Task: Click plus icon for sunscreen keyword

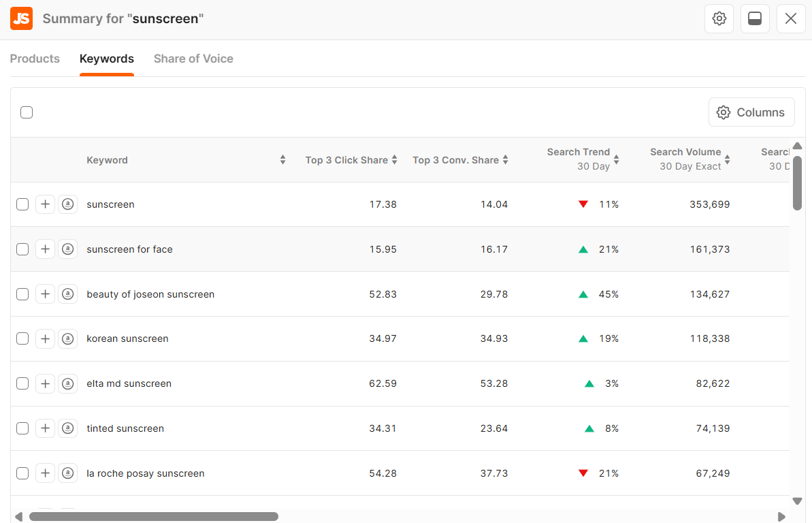Action: (45, 204)
